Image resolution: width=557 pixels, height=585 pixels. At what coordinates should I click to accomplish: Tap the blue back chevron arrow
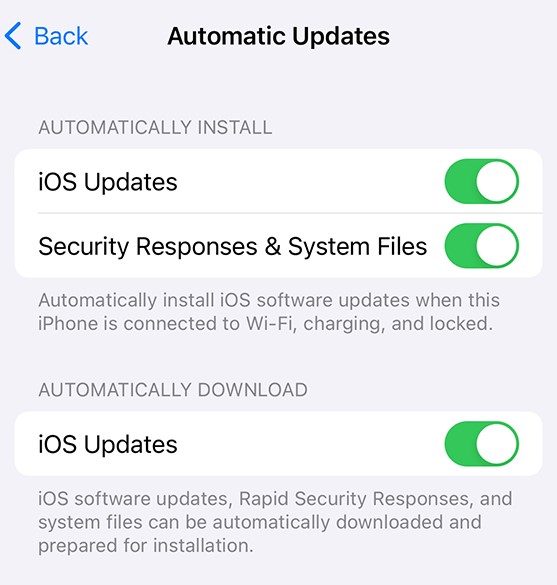(x=13, y=36)
